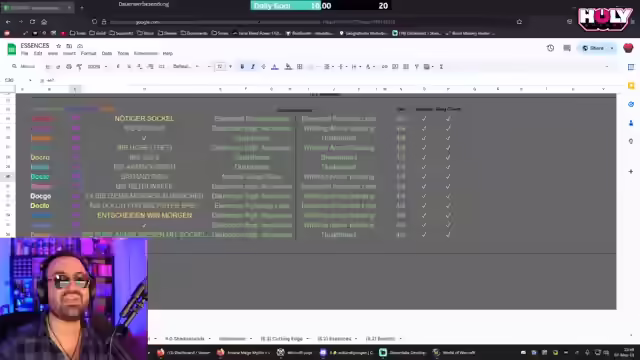Increase decimal places
The width and height of the screenshot is (640, 360).
tap(150, 67)
